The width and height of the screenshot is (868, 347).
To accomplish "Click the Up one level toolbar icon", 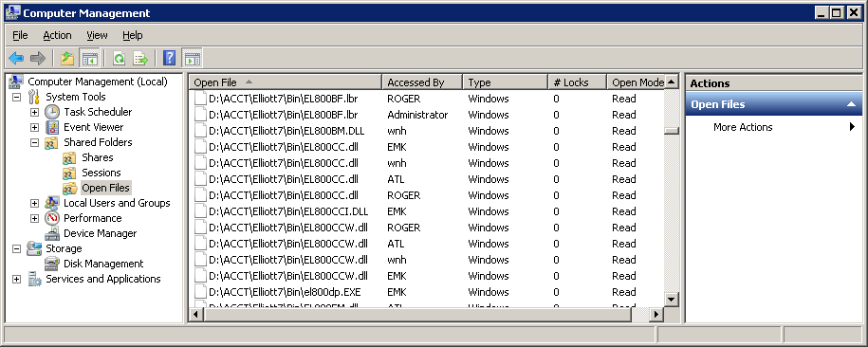I will pos(67,58).
